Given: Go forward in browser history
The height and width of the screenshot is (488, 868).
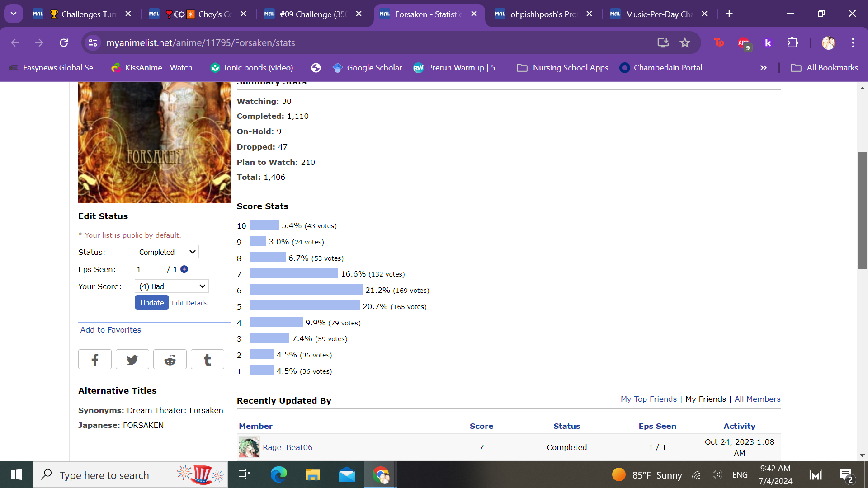Looking at the screenshot, I should click(39, 42).
